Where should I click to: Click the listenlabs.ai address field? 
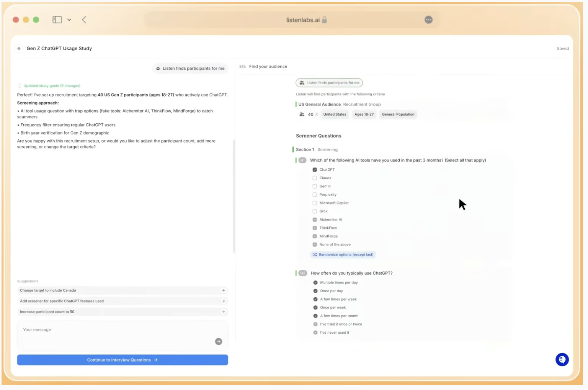pos(293,20)
